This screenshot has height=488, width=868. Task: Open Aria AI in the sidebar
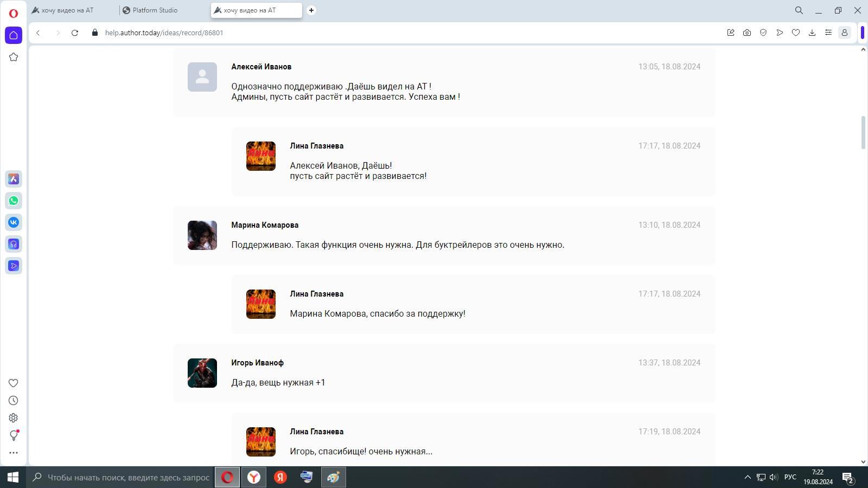pyautogui.click(x=14, y=179)
